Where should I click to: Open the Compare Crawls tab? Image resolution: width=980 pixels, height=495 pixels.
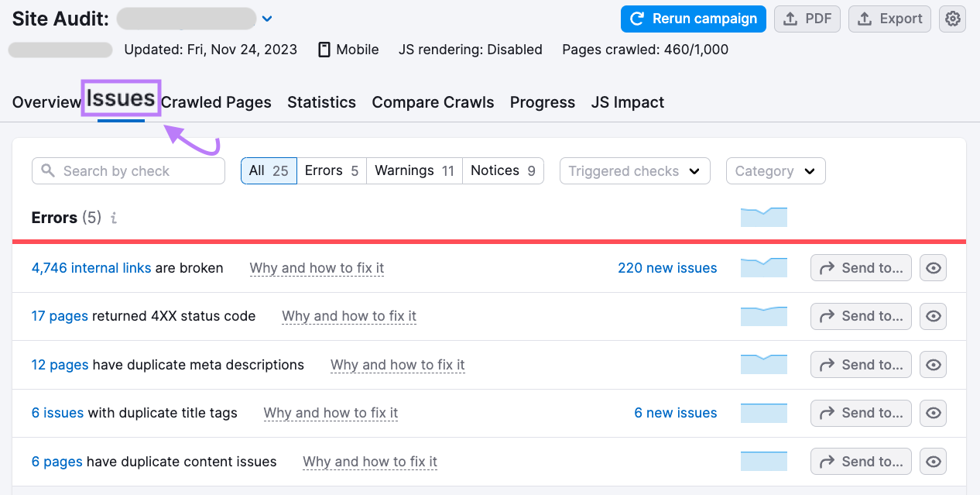tap(433, 101)
